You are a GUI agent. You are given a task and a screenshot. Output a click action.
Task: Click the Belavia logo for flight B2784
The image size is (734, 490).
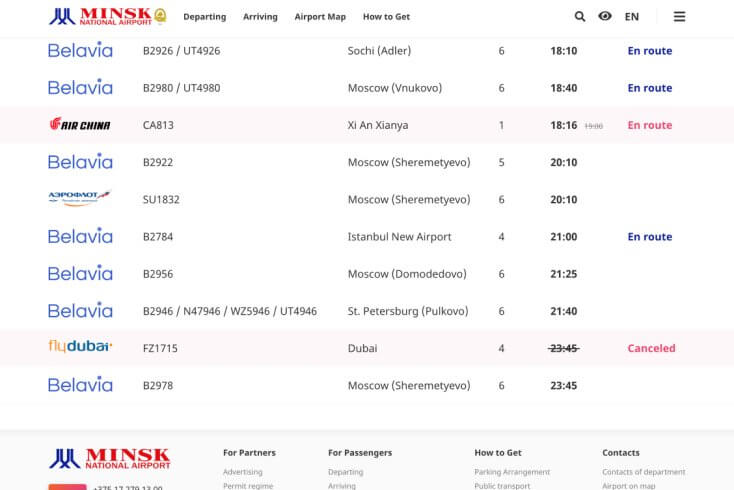(x=80, y=236)
